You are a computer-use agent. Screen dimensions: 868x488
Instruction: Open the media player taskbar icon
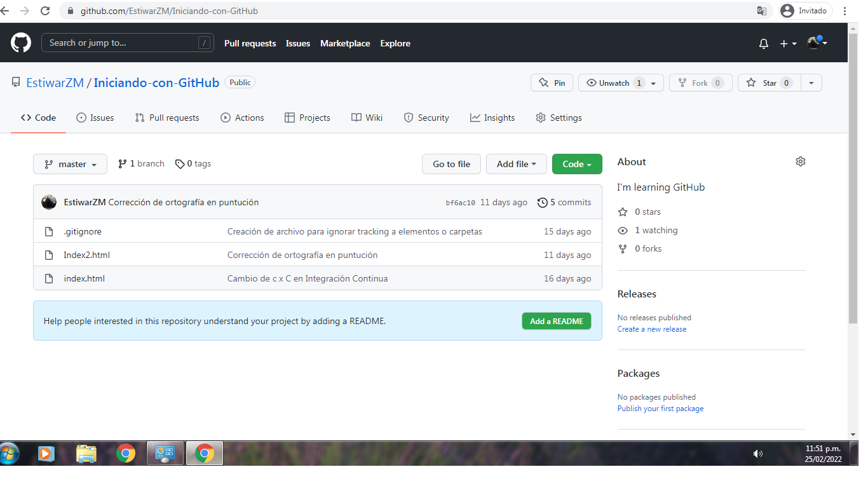coord(46,454)
